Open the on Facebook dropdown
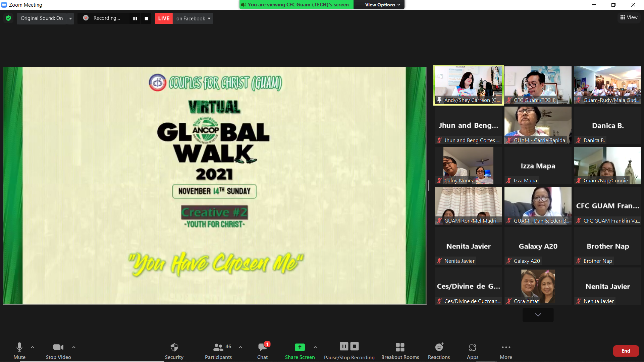 pos(193,18)
